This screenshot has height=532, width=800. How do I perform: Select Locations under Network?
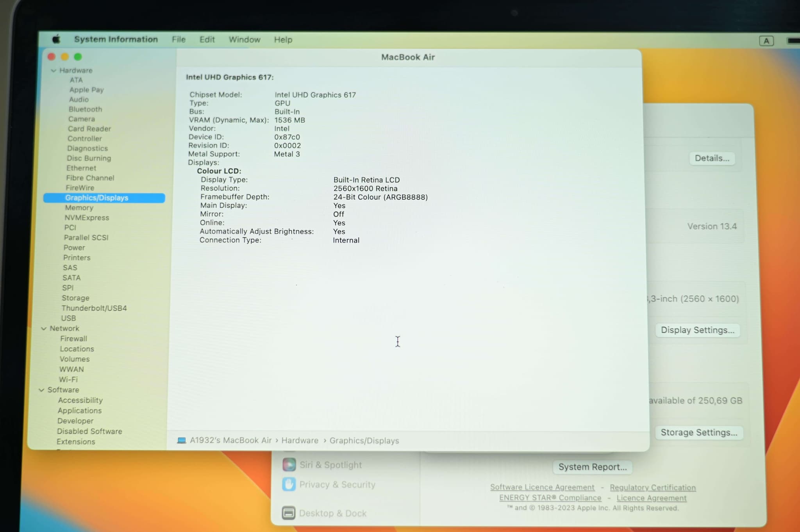pos(77,349)
